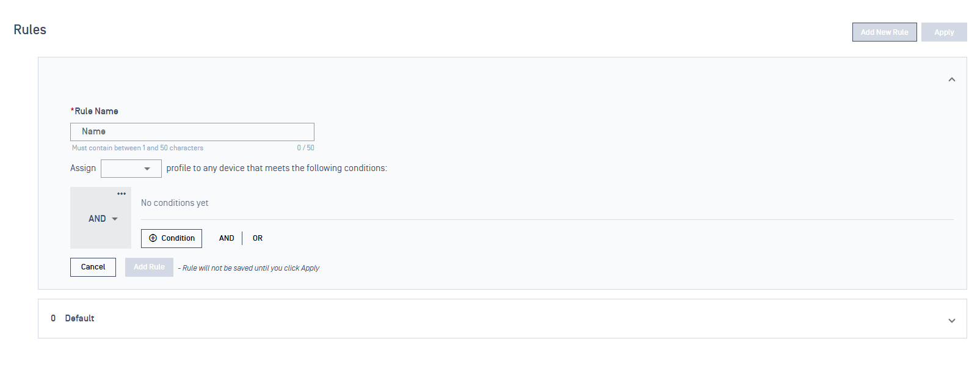Screen dimensions: 980x380
Task: Collapse the rule editor with the up chevron
Action: pos(951,80)
